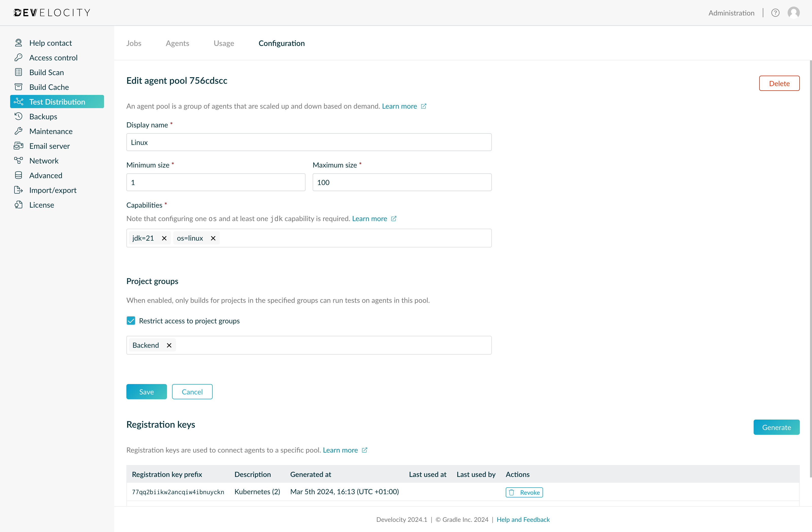Open the help question mark icon
Image resolution: width=812 pixels, height=532 pixels.
pyautogui.click(x=775, y=13)
